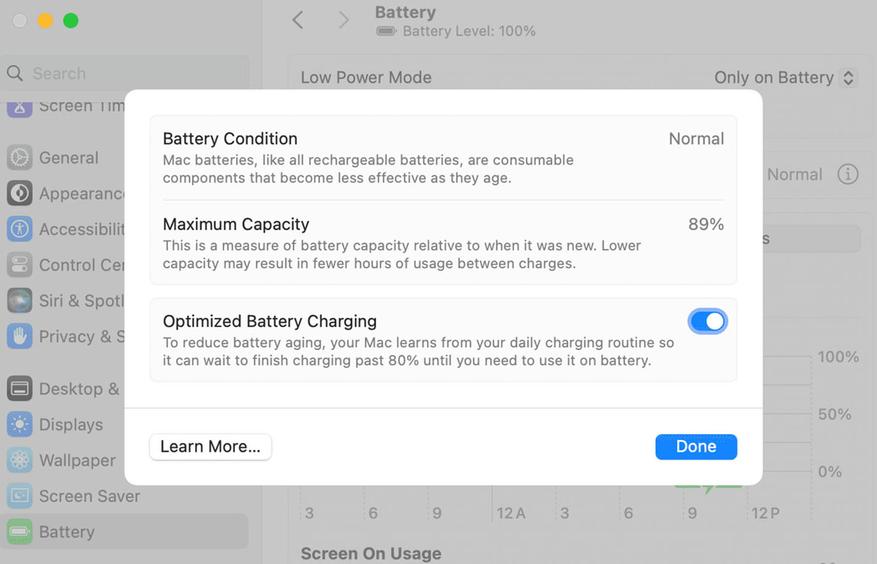This screenshot has width=877, height=564.
Task: Click the General gear icon in sidebar
Action: click(20, 158)
